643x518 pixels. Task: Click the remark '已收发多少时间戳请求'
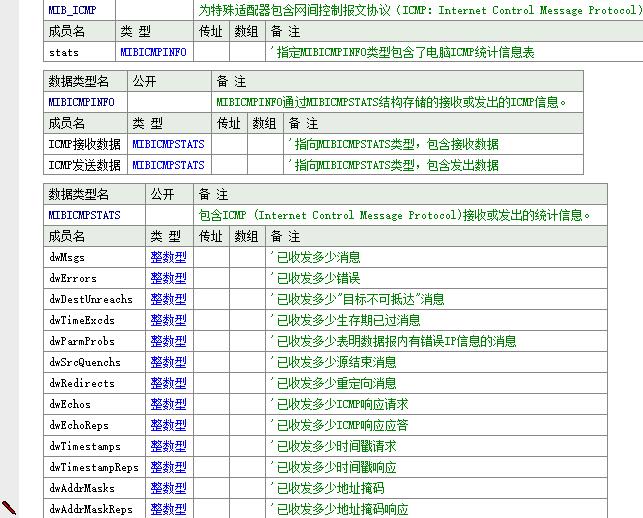pyautogui.click(x=333, y=446)
